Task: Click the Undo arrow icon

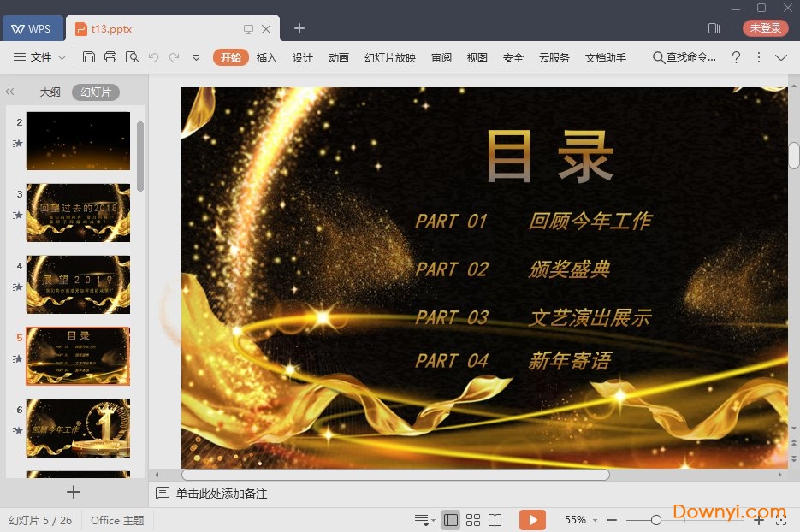Action: (154, 57)
